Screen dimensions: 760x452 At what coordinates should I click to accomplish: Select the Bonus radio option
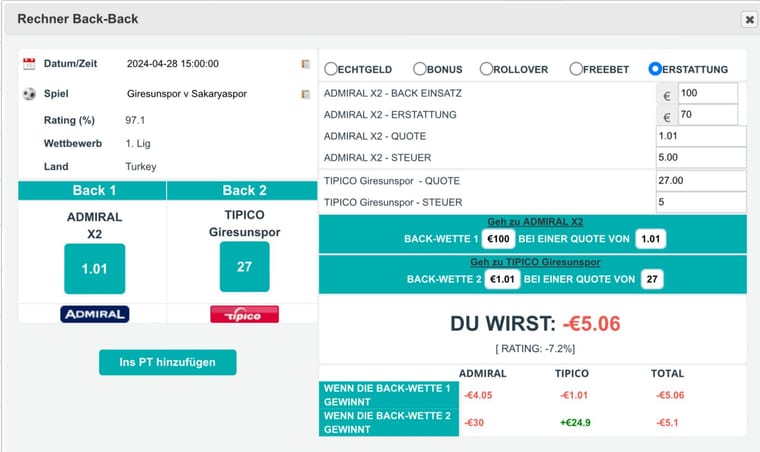(x=420, y=69)
